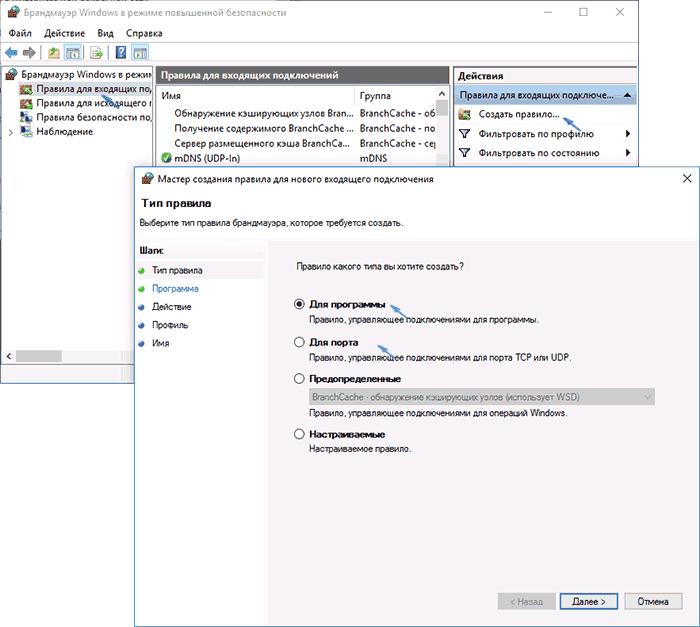The height and width of the screenshot is (627, 700).
Task: Click the firewall icon next to the tree root
Action: point(11,74)
